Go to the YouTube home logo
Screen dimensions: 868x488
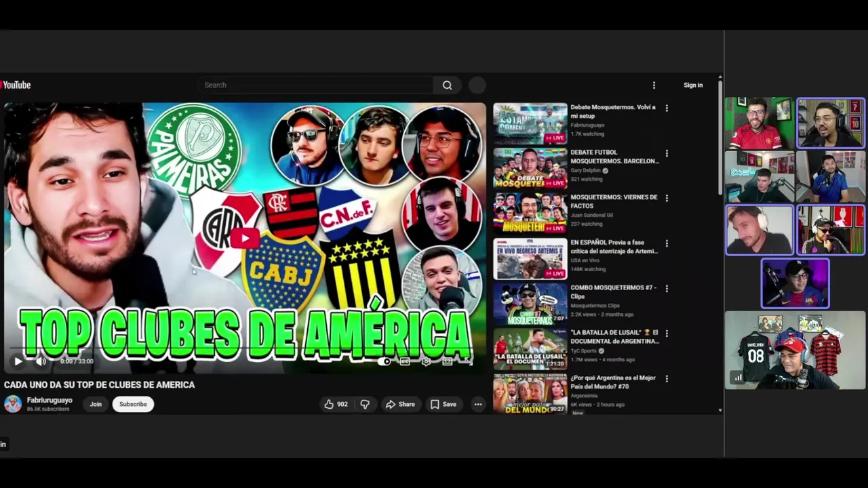16,85
